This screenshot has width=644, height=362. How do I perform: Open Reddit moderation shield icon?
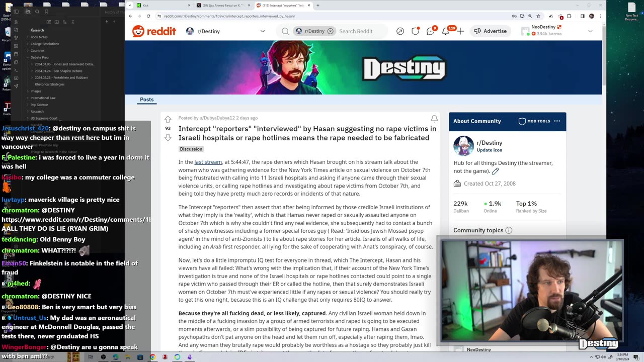coord(415,31)
